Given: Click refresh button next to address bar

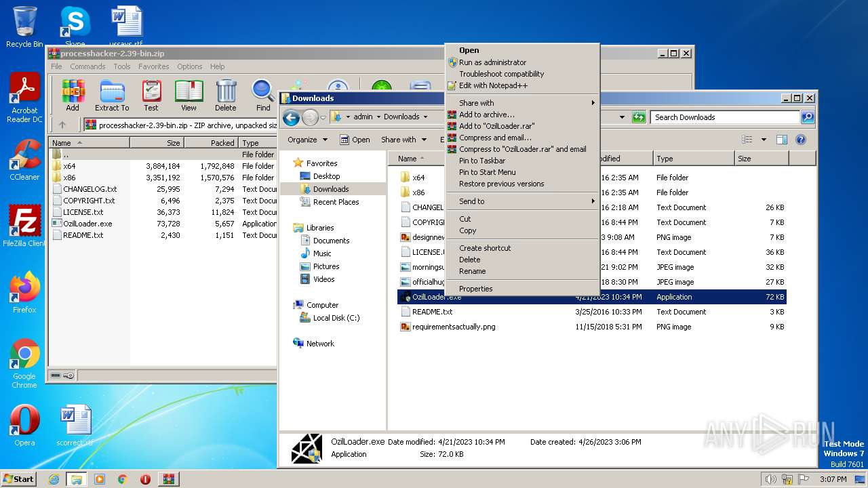Looking at the screenshot, I should click(638, 117).
